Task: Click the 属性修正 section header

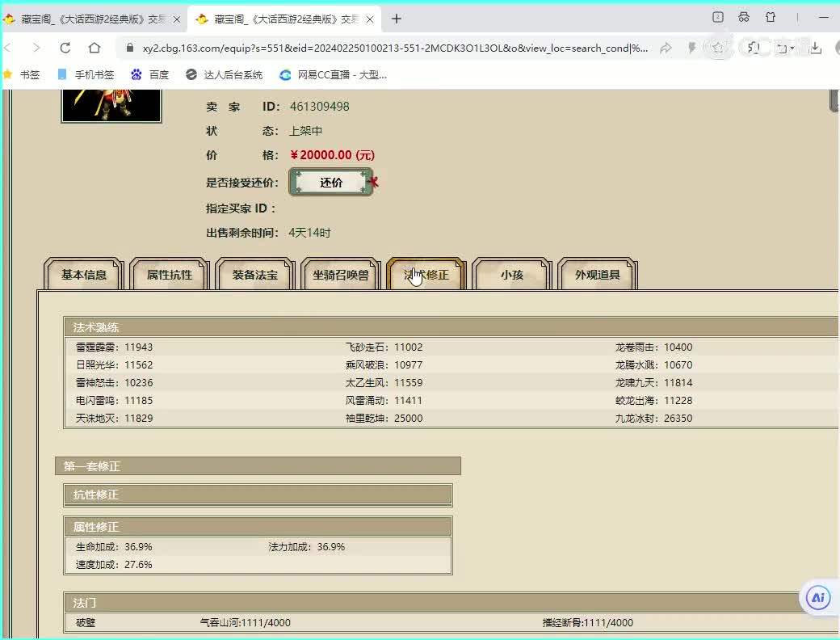Action: pos(258,527)
